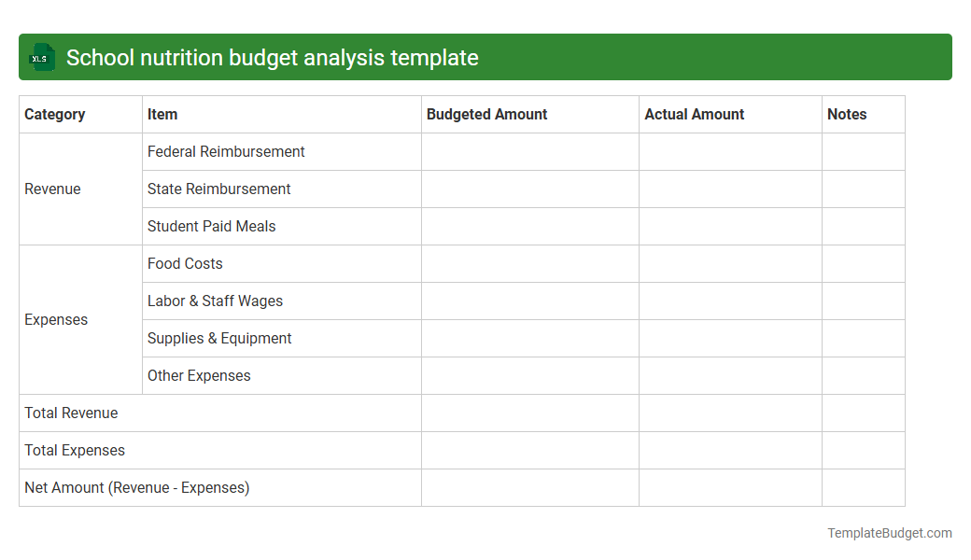Screen dimensions: 971x560
Task: Select the Item column header
Action: pyautogui.click(x=162, y=114)
